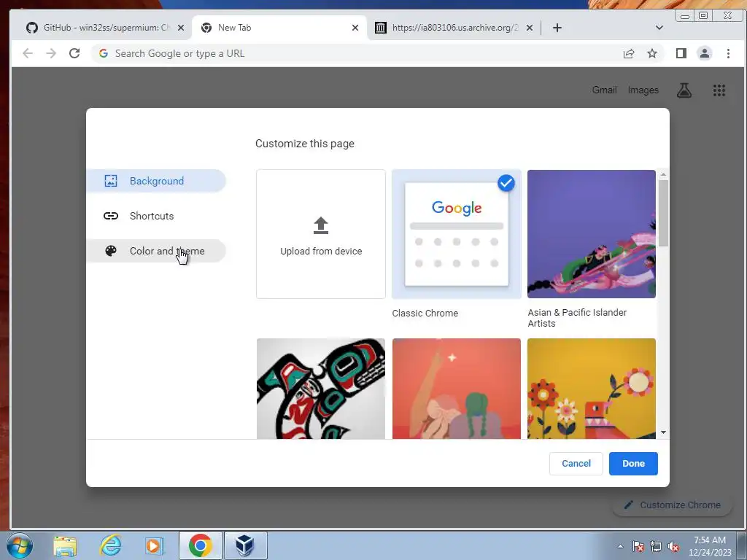The image size is (747, 560).
Task: Click the muted volume tray icon
Action: pyautogui.click(x=673, y=546)
